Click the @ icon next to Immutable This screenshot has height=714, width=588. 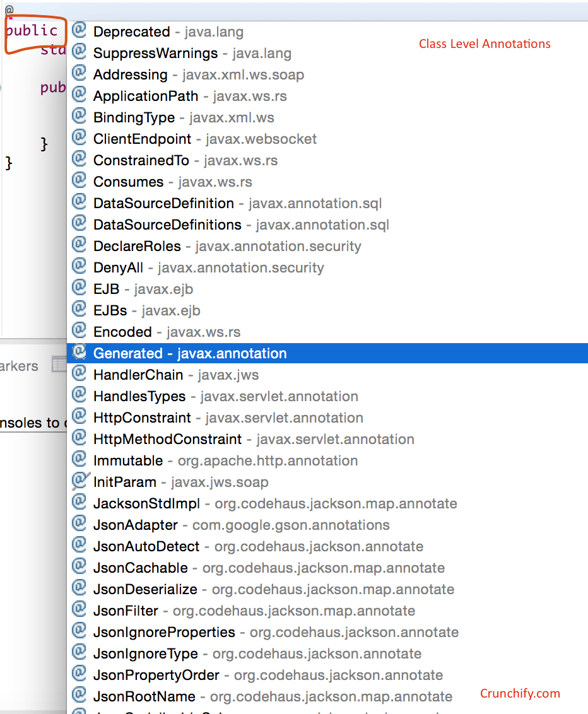point(79,460)
